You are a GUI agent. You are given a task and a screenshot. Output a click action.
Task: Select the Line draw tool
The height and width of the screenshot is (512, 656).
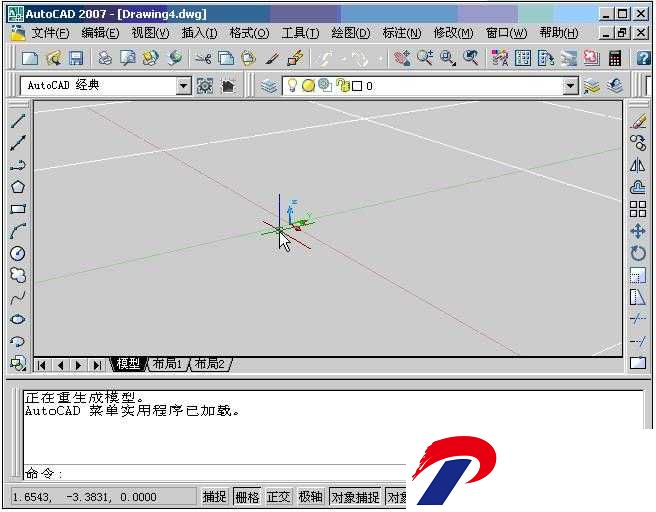[18, 121]
